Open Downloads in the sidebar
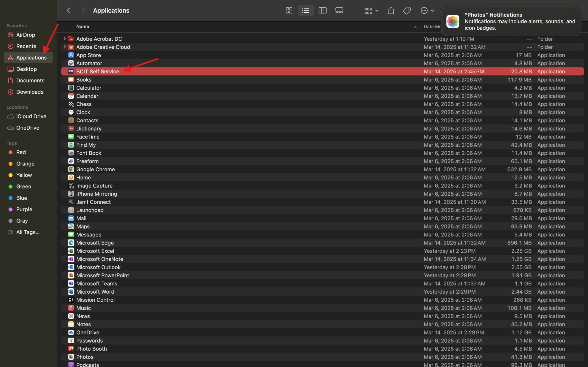588x367 pixels. pyautogui.click(x=30, y=92)
